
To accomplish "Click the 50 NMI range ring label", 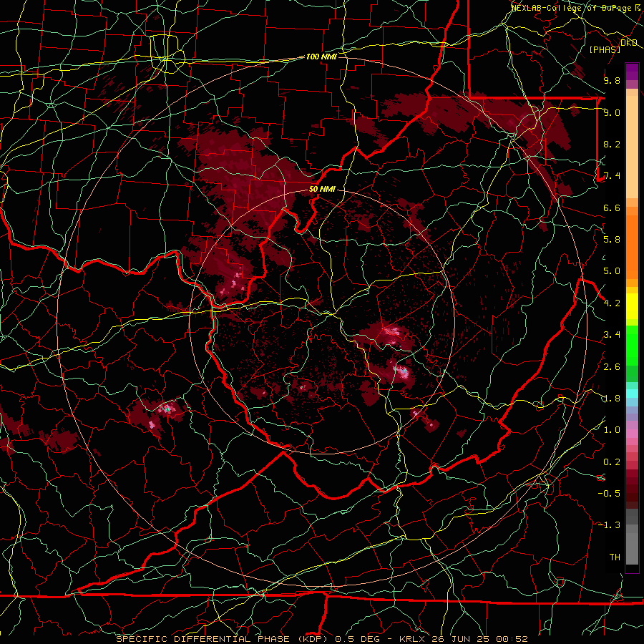I will pyautogui.click(x=322, y=189).
